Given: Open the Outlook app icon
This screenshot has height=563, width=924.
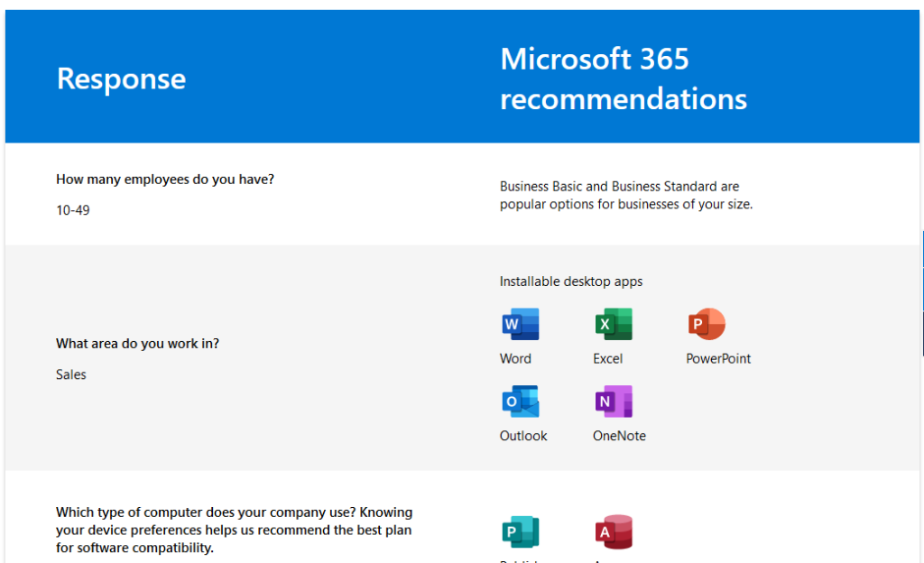Looking at the screenshot, I should click(521, 401).
